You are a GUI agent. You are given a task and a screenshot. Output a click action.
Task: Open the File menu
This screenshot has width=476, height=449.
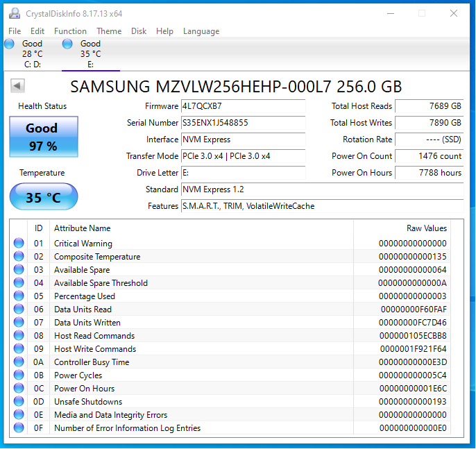15,31
